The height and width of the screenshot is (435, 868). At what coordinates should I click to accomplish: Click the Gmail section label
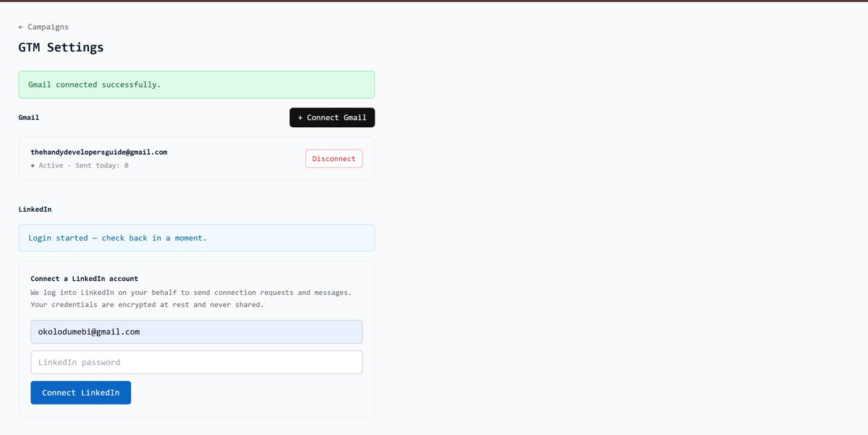[29, 117]
